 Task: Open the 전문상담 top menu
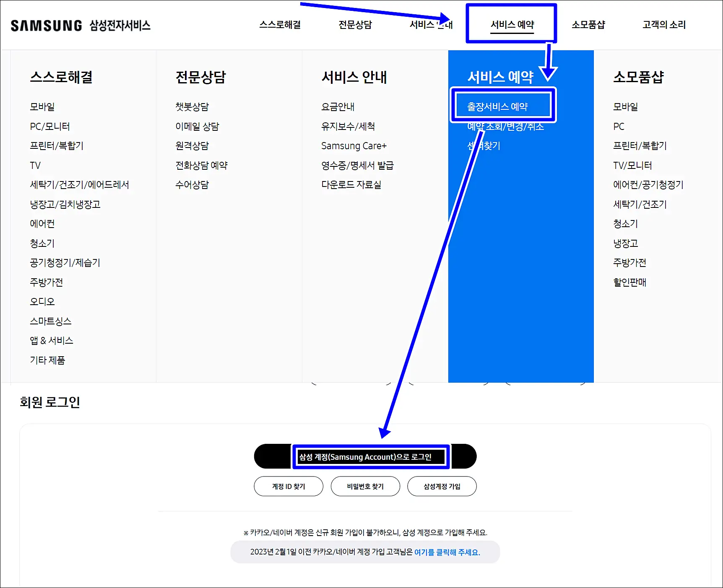355,25
